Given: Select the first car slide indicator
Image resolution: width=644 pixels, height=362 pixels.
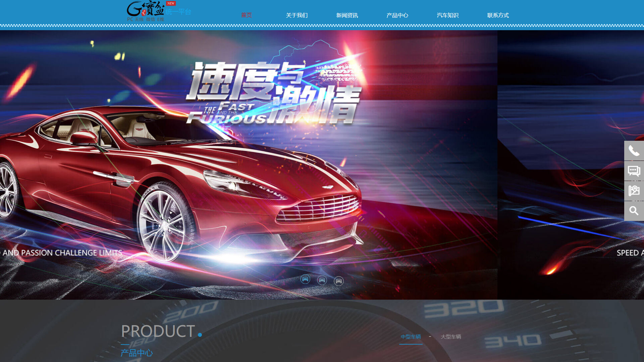Looking at the screenshot, I should pyautogui.click(x=305, y=279).
